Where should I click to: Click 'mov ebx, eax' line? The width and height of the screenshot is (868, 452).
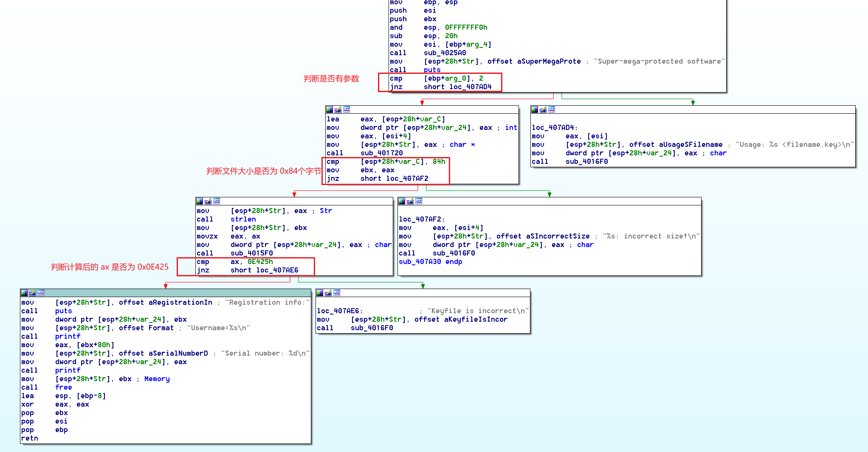361,170
